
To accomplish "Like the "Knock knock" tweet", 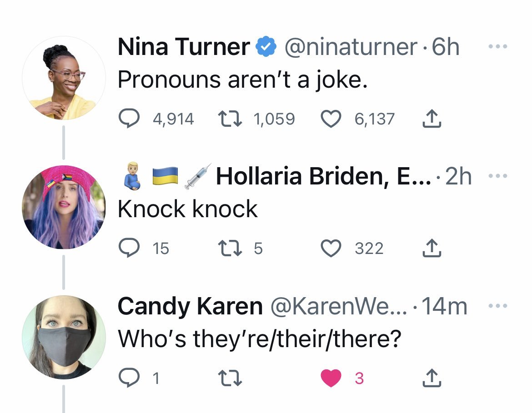I will tap(331, 248).
